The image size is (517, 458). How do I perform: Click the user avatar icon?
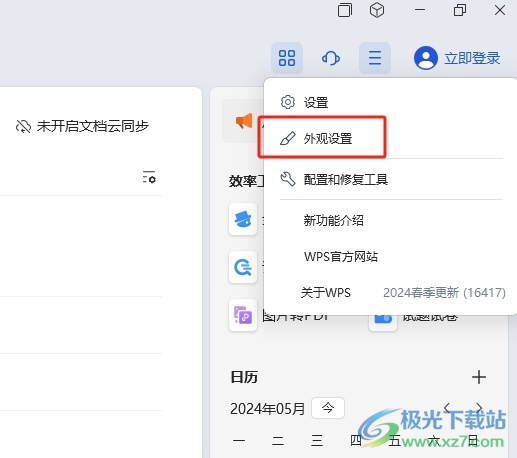pyautogui.click(x=426, y=58)
